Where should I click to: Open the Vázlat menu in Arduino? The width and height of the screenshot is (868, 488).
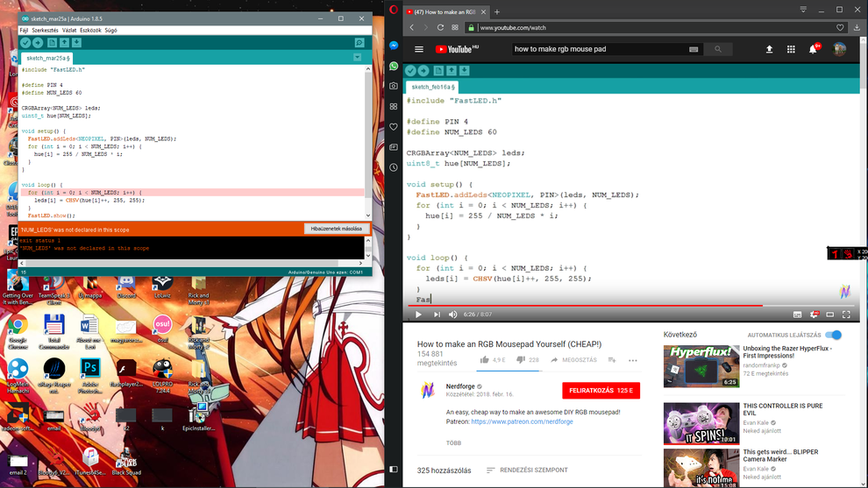pos(69,31)
